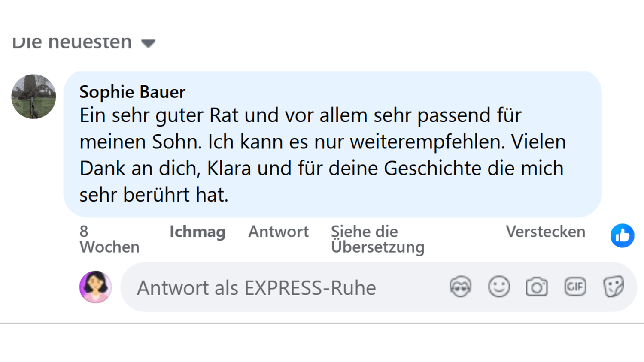This screenshot has height=362, width=644.
Task: Open the "Die neuesten" comment sorting label
Action: tap(72, 43)
